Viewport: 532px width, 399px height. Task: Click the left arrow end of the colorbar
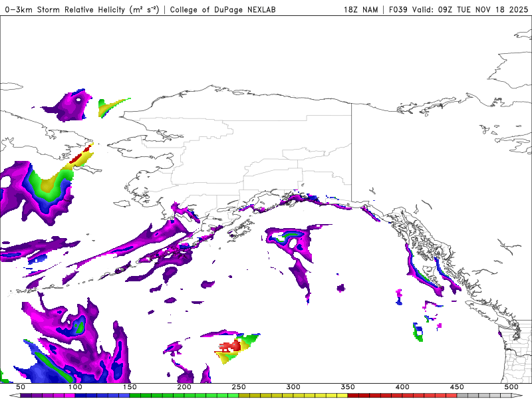tap(15, 396)
